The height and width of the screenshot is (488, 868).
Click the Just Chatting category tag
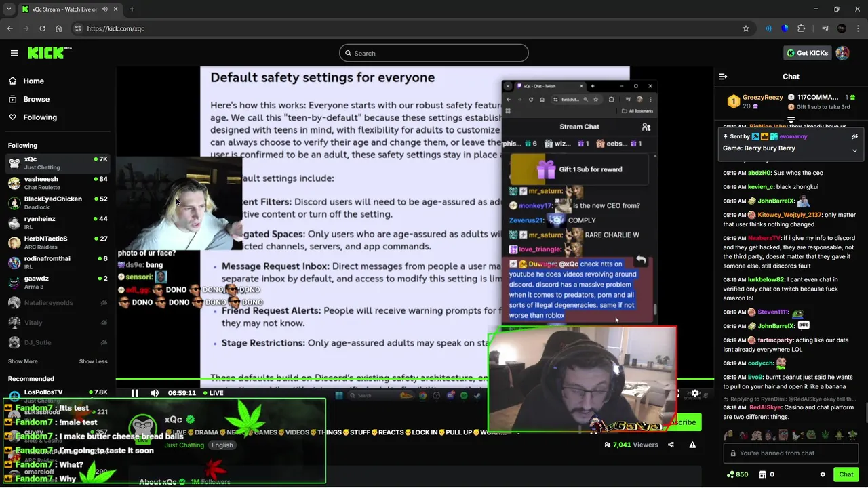pyautogui.click(x=184, y=445)
